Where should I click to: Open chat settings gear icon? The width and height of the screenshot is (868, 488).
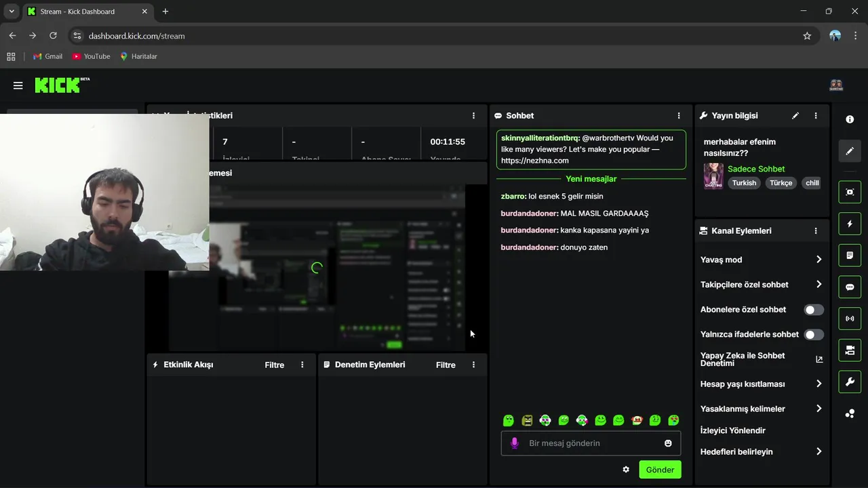(x=626, y=470)
